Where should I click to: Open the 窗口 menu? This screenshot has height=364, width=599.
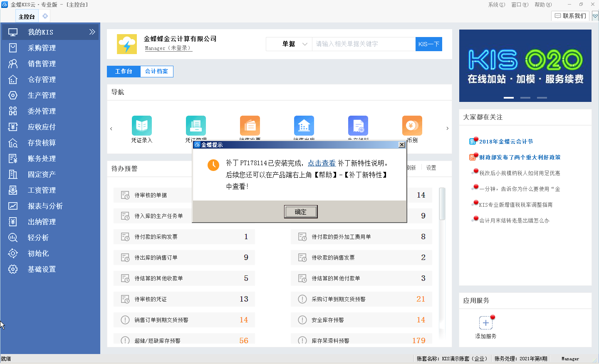pos(520,5)
